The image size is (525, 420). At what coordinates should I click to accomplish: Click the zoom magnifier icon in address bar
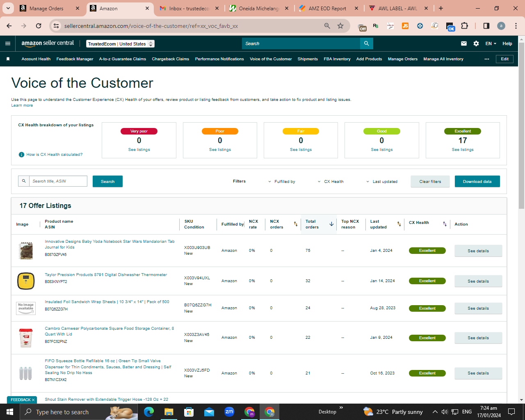click(327, 26)
